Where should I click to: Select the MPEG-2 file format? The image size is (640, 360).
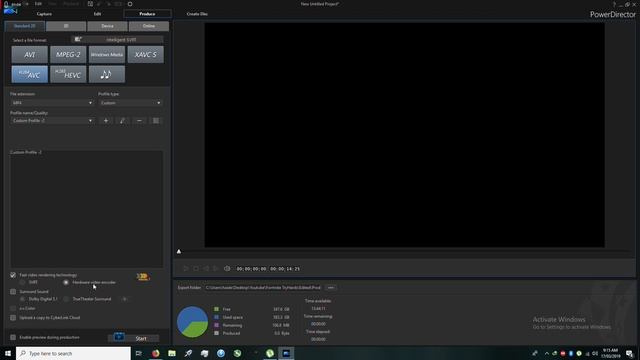[x=68, y=55]
